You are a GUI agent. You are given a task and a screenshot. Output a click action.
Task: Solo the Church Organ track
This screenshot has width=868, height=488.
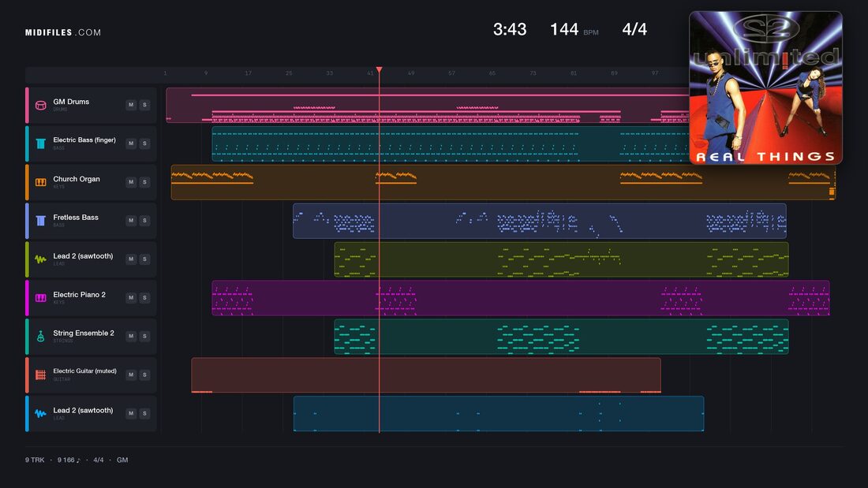[x=144, y=182]
